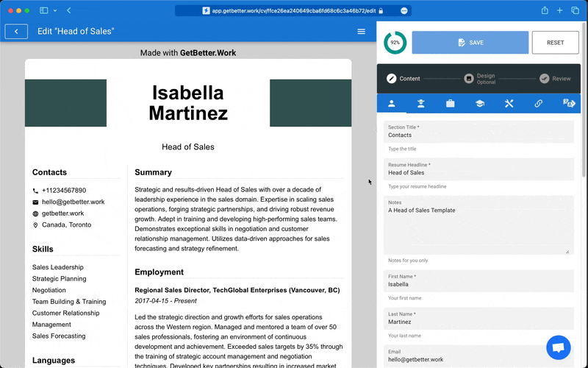The height and width of the screenshot is (368, 588).
Task: Open Safari sidebar dropdown arrow
Action: click(56, 10)
